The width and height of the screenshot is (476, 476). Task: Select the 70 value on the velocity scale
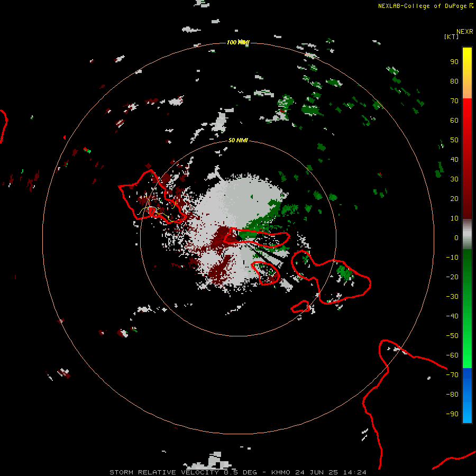pos(454,101)
